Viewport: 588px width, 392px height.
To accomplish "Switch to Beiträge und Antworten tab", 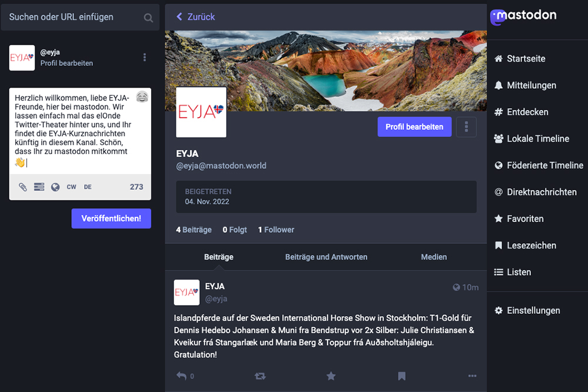I will [x=326, y=257].
